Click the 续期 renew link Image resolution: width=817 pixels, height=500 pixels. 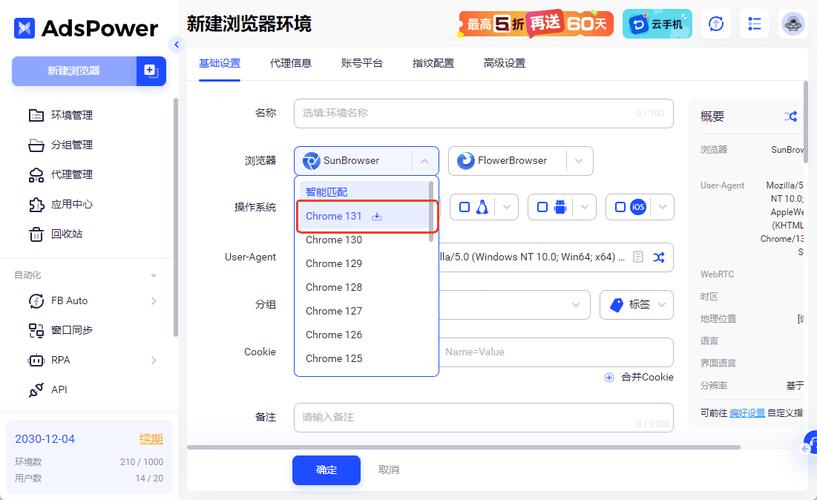[x=151, y=439]
